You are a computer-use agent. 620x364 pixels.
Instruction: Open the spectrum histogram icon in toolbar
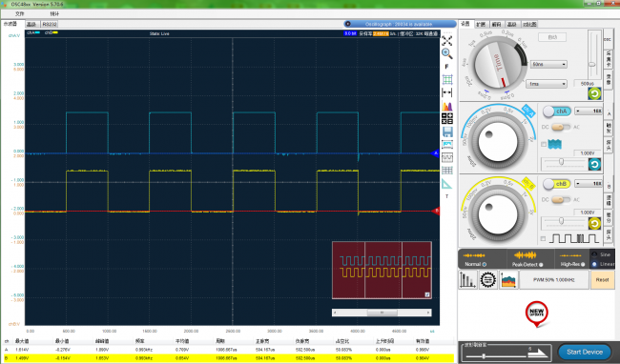coord(446,106)
